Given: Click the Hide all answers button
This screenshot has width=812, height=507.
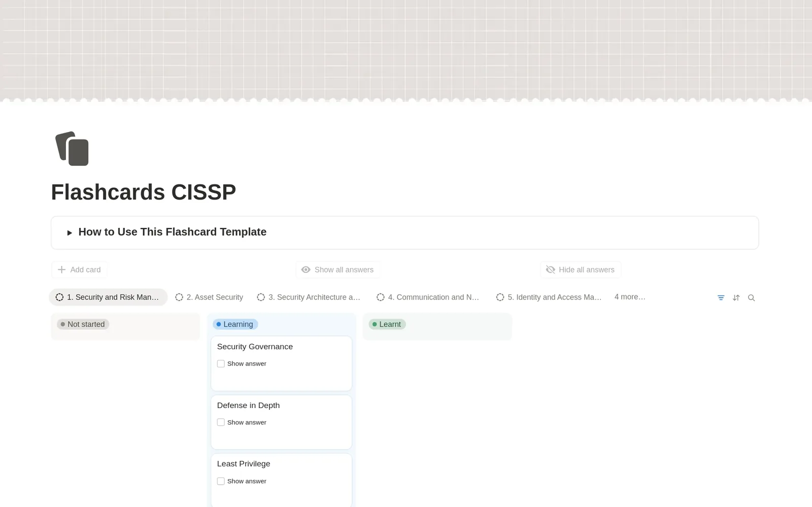Looking at the screenshot, I should tap(581, 269).
